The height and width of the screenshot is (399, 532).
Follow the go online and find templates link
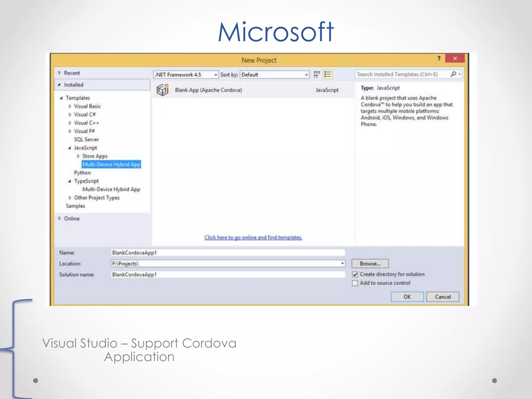tap(253, 237)
